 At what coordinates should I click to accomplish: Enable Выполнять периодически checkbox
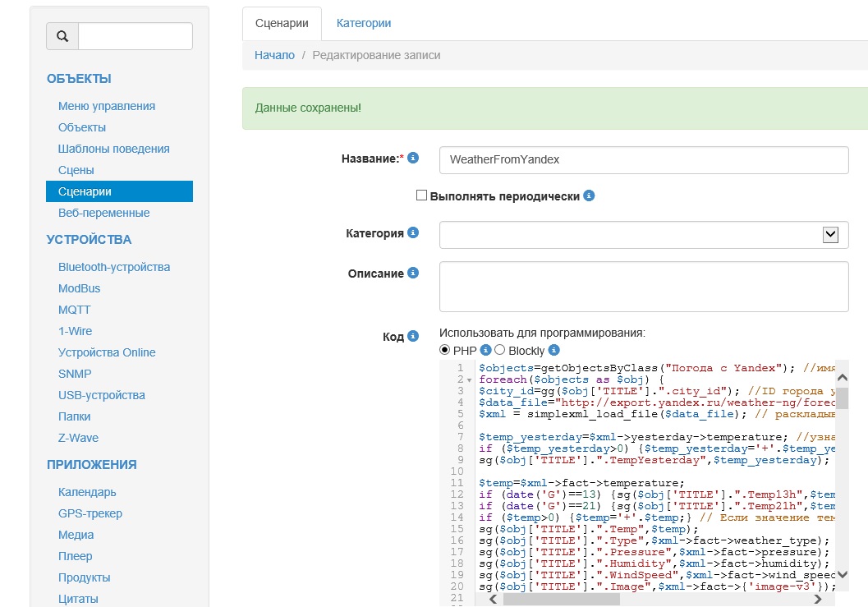point(422,196)
